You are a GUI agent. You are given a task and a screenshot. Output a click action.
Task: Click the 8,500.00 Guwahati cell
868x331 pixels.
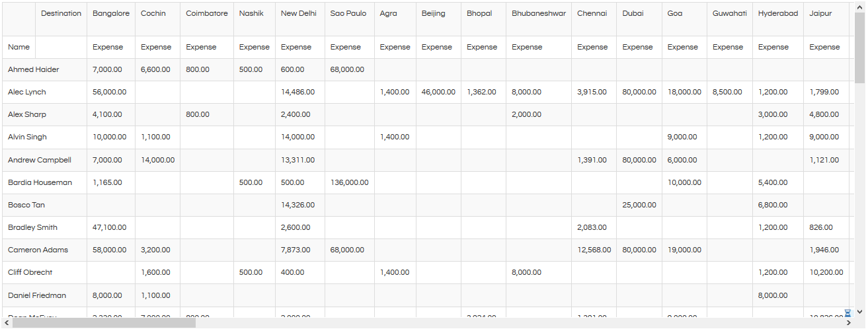tap(730, 92)
